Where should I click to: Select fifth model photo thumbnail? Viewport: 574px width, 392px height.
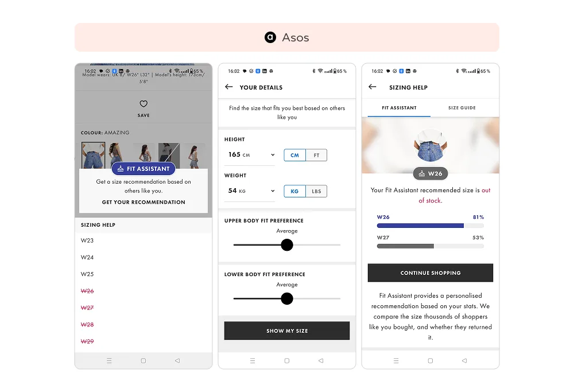(x=195, y=156)
